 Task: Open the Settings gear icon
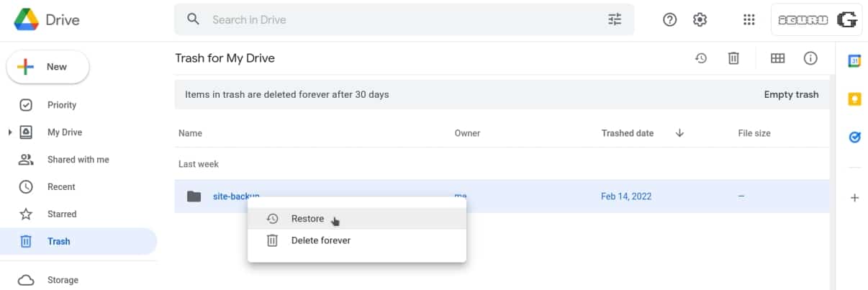[x=700, y=19]
